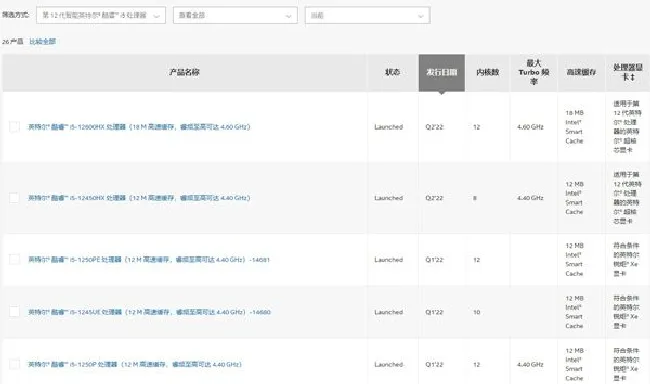Sort by the 状态 column header

point(393,73)
